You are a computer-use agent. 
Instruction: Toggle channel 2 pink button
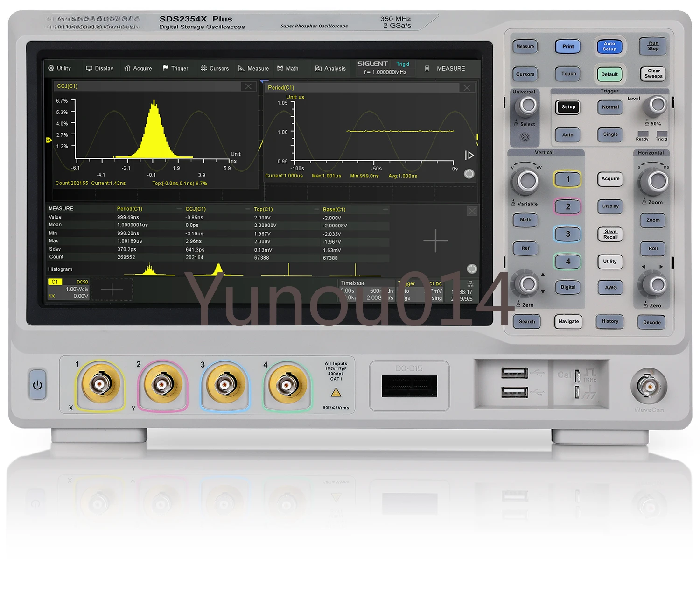[x=568, y=206]
